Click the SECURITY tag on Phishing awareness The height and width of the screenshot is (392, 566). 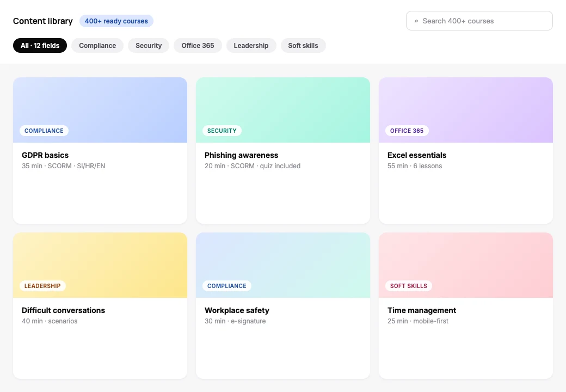pyautogui.click(x=222, y=131)
